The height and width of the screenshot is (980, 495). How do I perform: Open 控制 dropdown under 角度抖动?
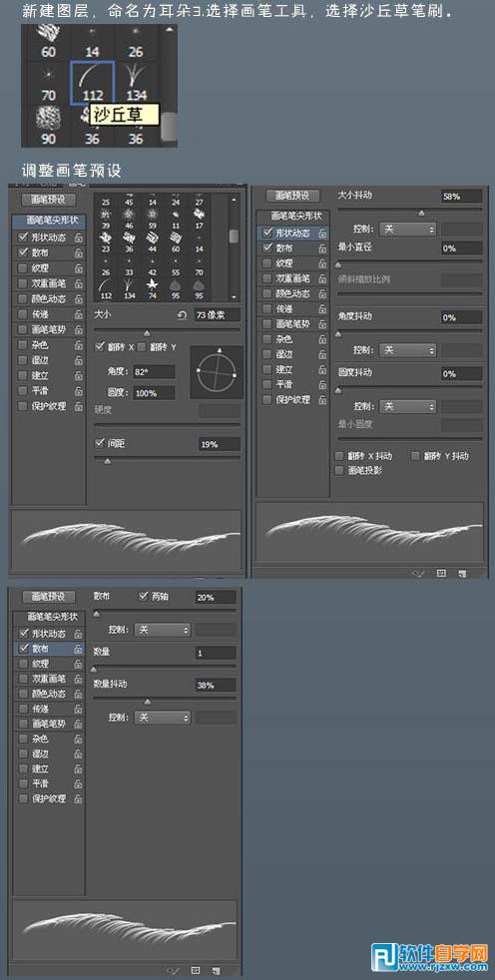[x=407, y=350]
